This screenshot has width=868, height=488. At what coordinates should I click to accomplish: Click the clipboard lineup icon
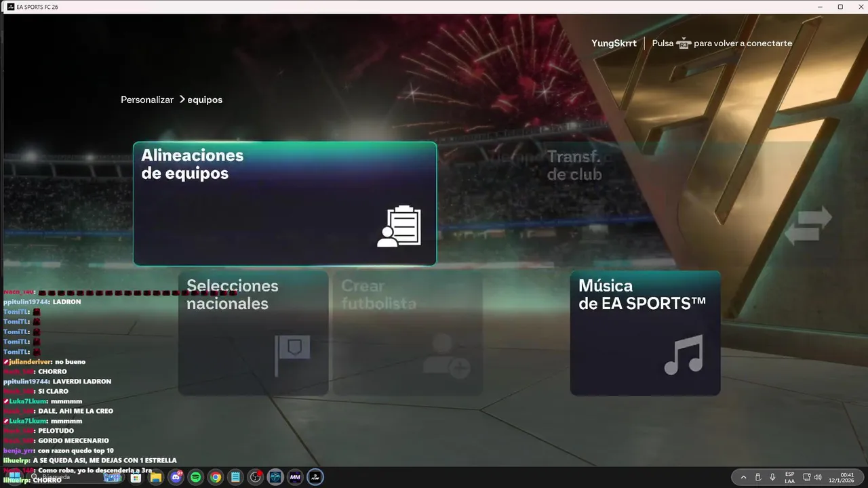[x=399, y=226]
